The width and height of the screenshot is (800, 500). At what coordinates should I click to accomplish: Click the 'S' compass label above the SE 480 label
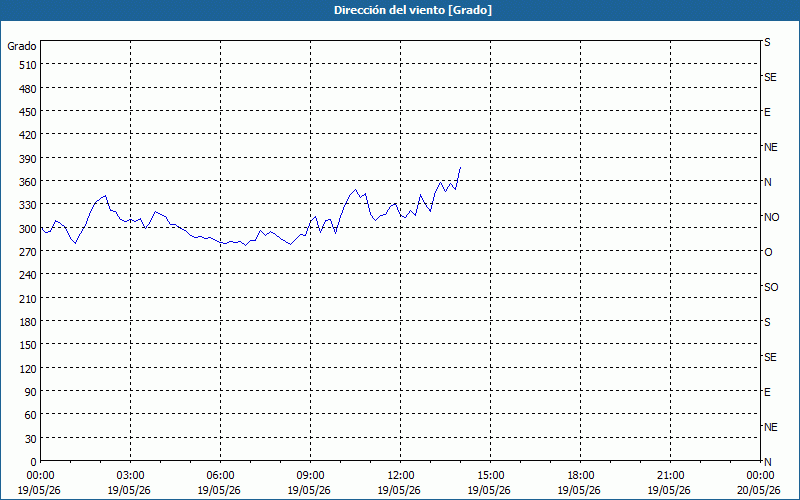767,42
